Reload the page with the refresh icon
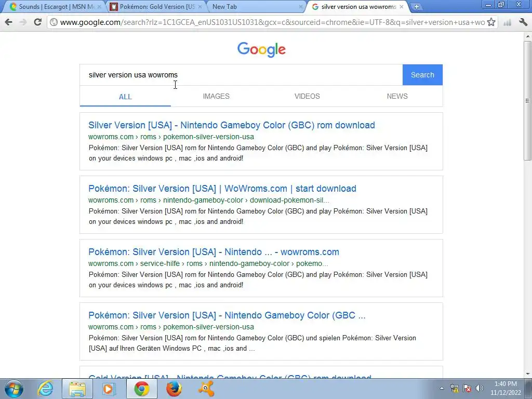The height and width of the screenshot is (399, 532). tap(37, 22)
